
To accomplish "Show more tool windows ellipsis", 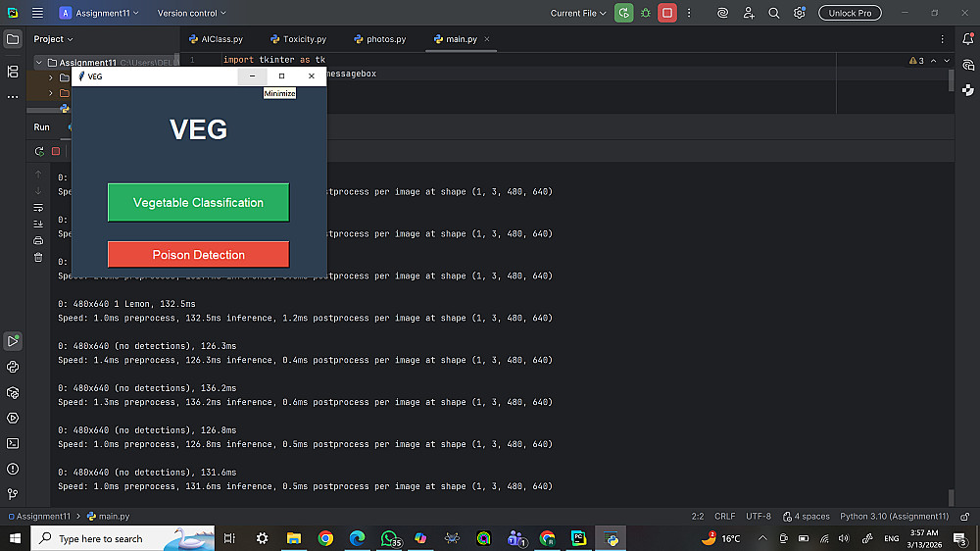I will click(x=13, y=97).
